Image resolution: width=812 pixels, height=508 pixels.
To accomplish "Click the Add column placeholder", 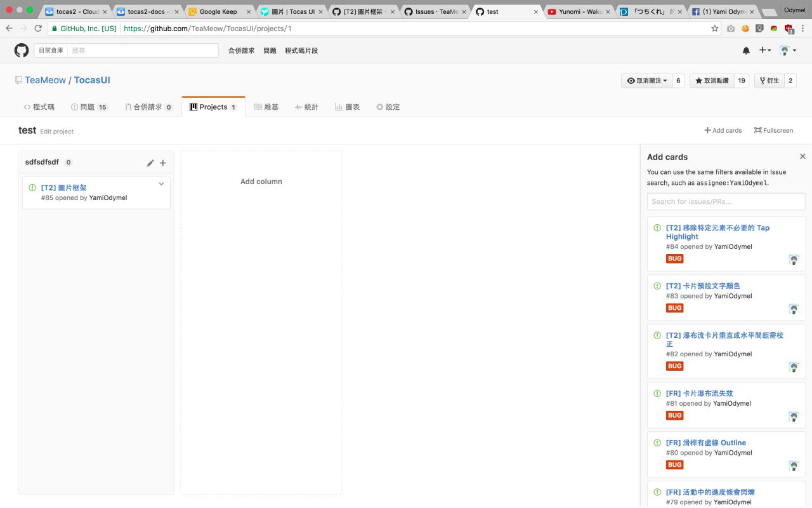I will [x=261, y=182].
